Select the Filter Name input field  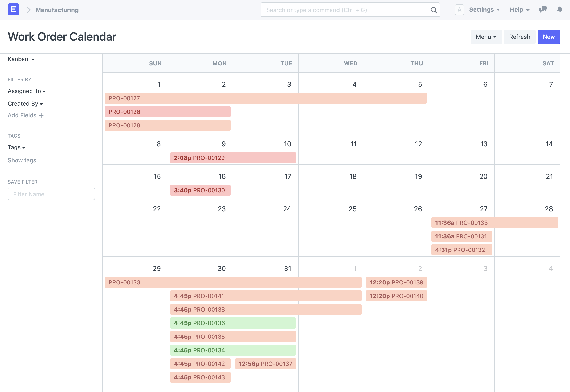pos(52,194)
